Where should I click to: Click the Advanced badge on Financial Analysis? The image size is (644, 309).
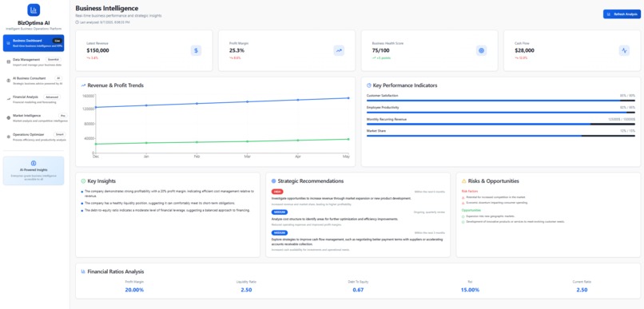click(52, 97)
